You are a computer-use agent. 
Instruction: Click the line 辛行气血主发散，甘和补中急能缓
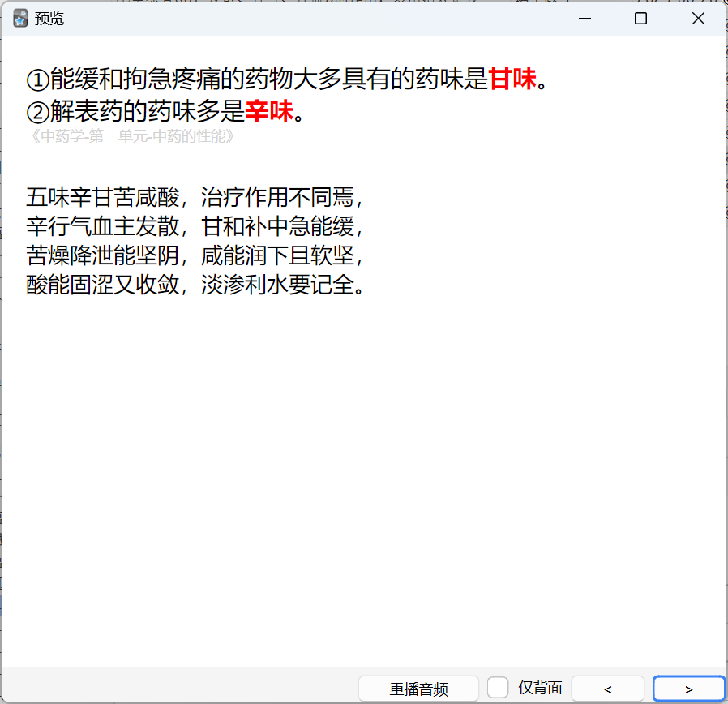(x=194, y=226)
